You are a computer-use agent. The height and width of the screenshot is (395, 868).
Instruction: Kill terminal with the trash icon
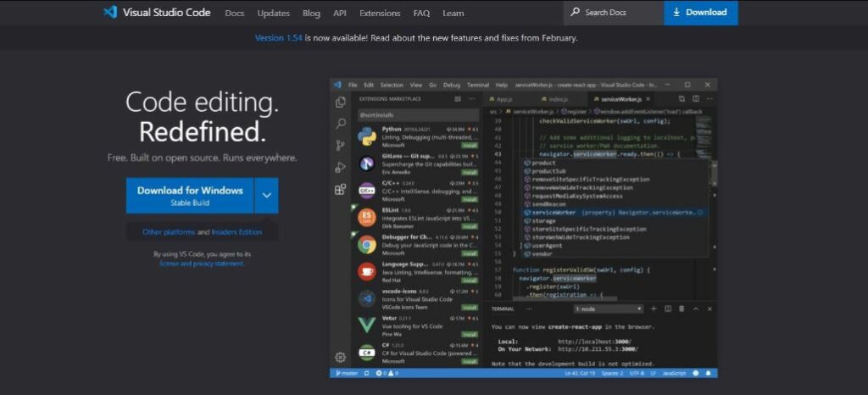[x=682, y=309]
